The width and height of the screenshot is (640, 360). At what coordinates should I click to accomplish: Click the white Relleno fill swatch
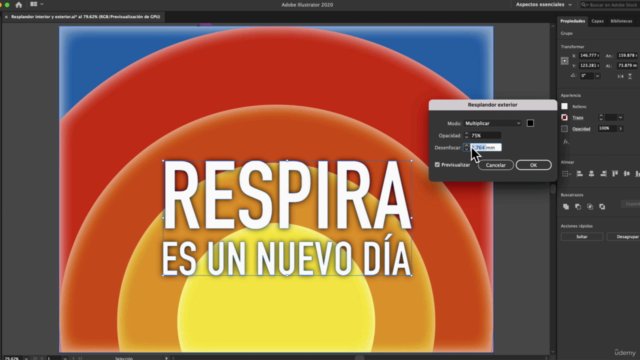564,107
